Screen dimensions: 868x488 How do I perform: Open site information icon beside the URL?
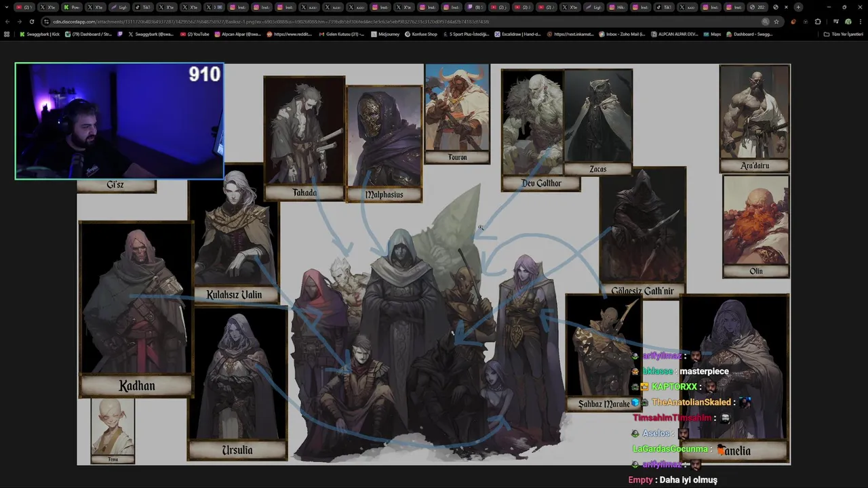tap(45, 22)
